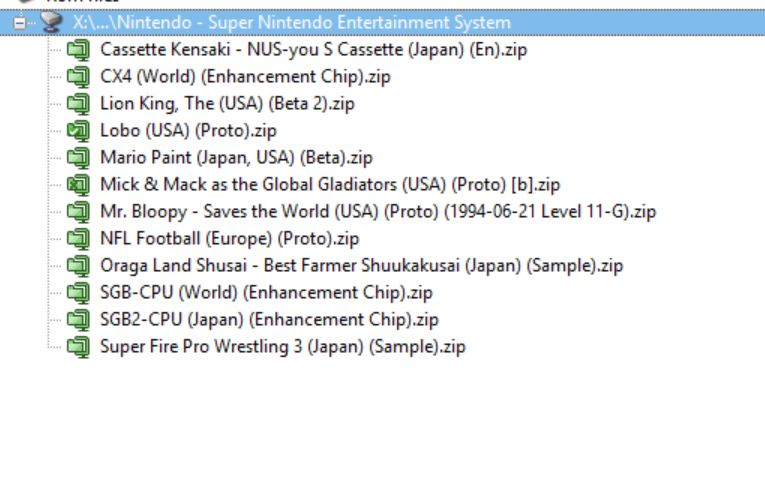Click the Mr. Bloopy file icon
The height and width of the screenshot is (477, 765).
coord(78,211)
